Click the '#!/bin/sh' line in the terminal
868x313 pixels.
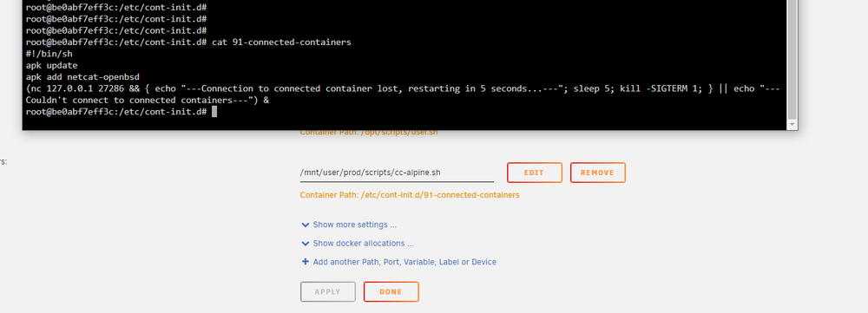tap(49, 54)
